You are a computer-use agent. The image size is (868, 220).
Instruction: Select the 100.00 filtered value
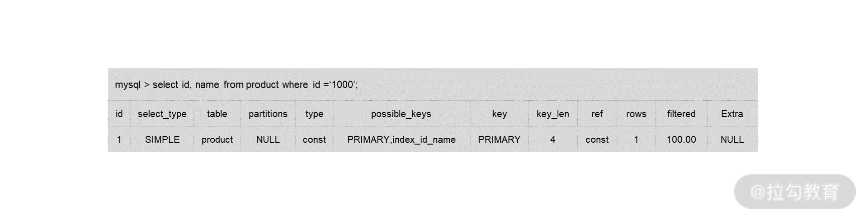coord(681,140)
